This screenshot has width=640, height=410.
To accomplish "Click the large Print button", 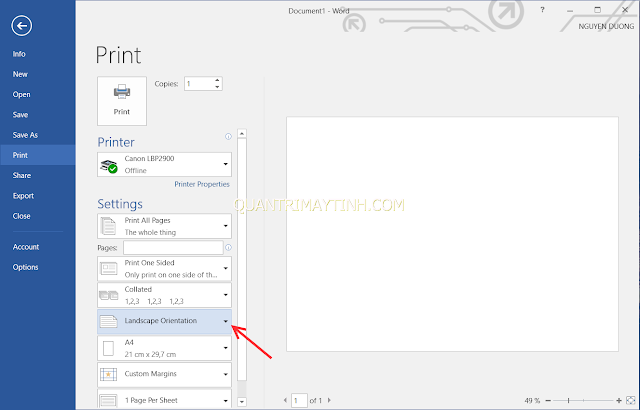I will click(x=122, y=101).
